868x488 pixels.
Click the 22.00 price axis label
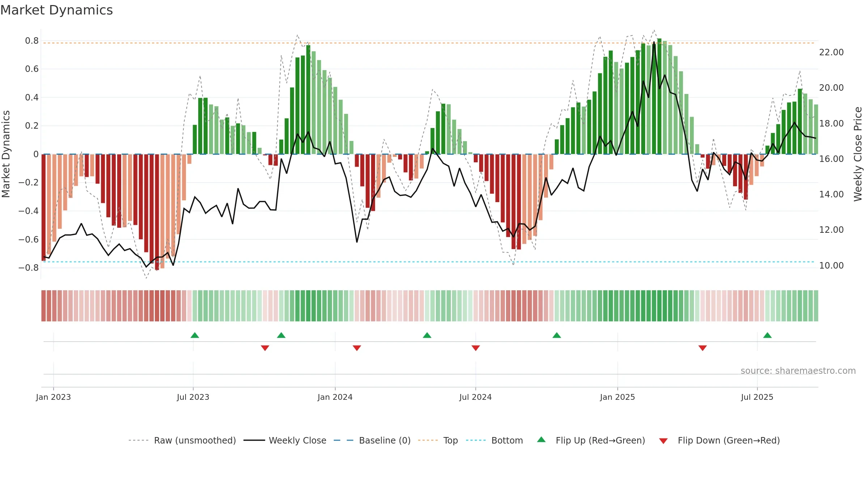(x=831, y=52)
